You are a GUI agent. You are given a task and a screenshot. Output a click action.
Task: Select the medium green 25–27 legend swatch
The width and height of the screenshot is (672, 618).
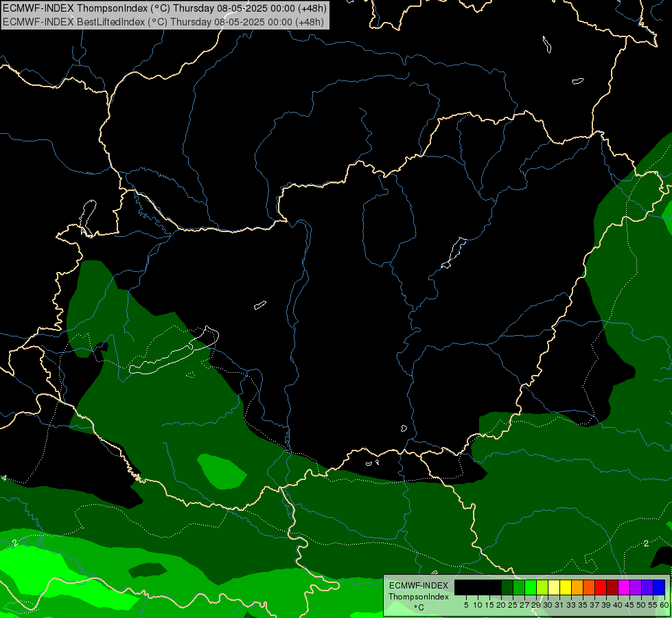pyautogui.click(x=519, y=587)
